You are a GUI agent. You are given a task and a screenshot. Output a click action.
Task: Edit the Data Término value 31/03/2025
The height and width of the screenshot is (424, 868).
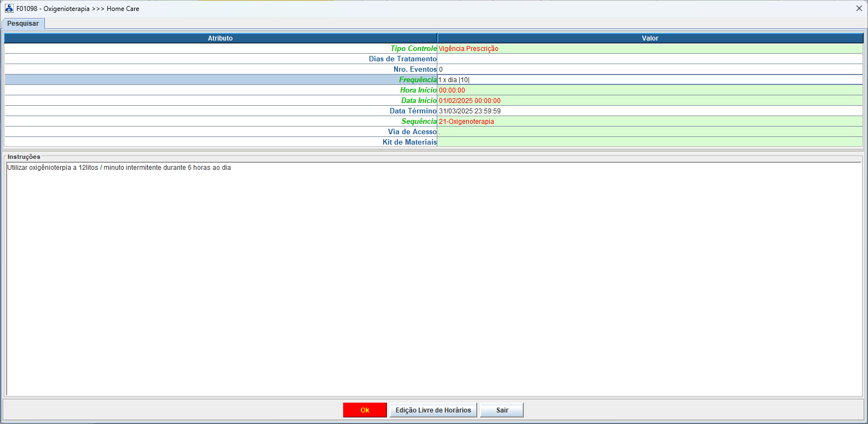(x=650, y=111)
